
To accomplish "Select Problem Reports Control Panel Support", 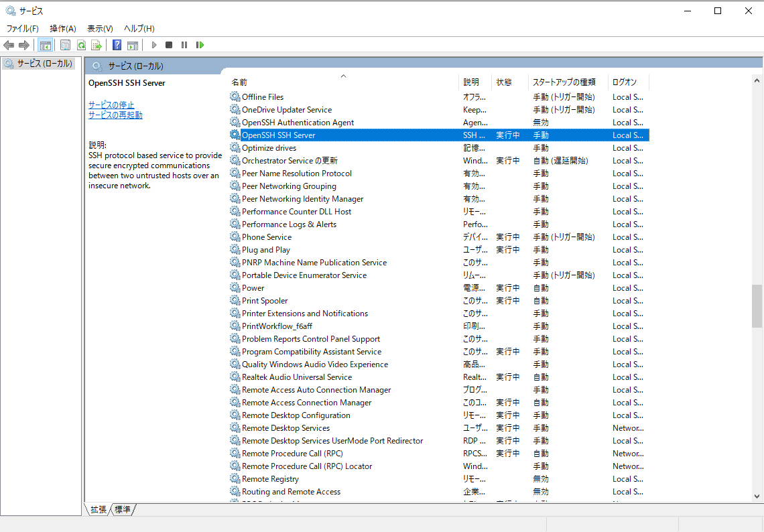I will pos(439,338).
